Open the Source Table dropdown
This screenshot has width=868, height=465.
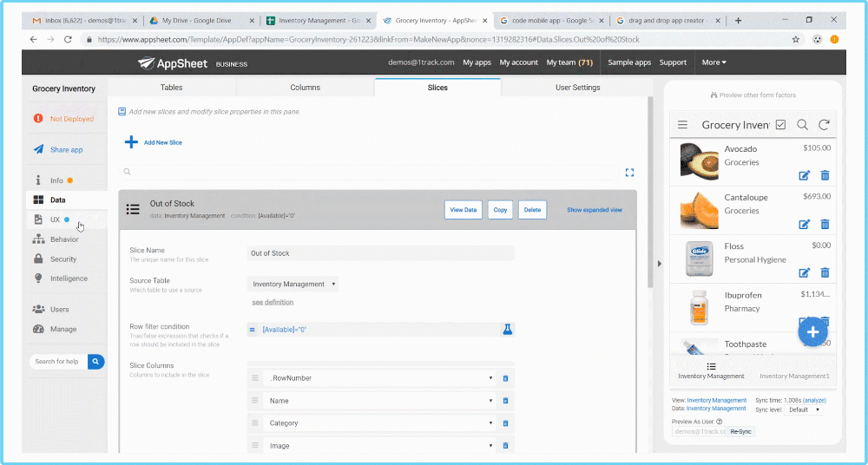[293, 284]
